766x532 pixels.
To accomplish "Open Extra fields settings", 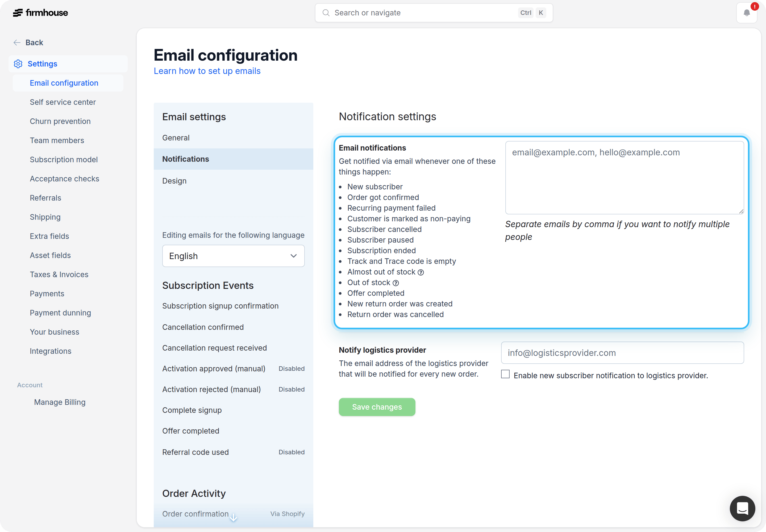I will point(49,236).
